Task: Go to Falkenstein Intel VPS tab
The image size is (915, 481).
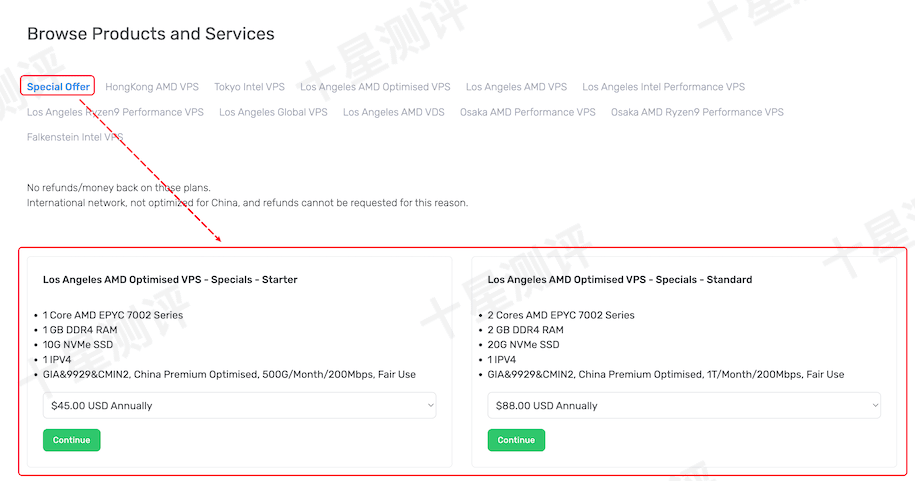Action: tap(75, 137)
